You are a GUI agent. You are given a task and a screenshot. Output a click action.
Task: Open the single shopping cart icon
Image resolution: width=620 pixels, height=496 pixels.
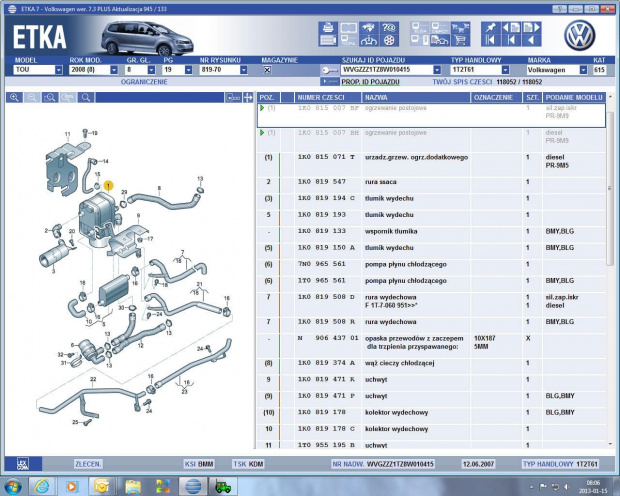[x=460, y=40]
